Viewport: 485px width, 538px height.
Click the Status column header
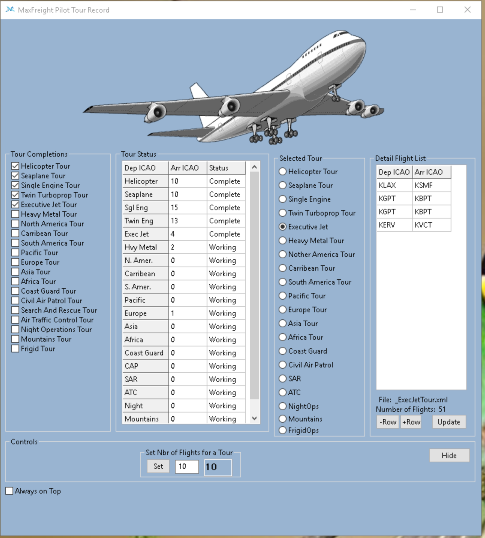pyautogui.click(x=226, y=168)
